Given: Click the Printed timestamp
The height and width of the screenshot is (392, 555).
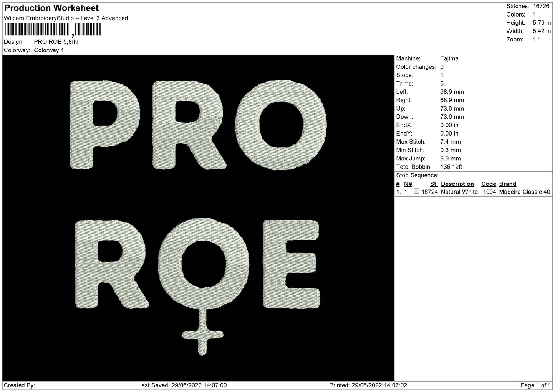Looking at the screenshot, I should 368,385.
